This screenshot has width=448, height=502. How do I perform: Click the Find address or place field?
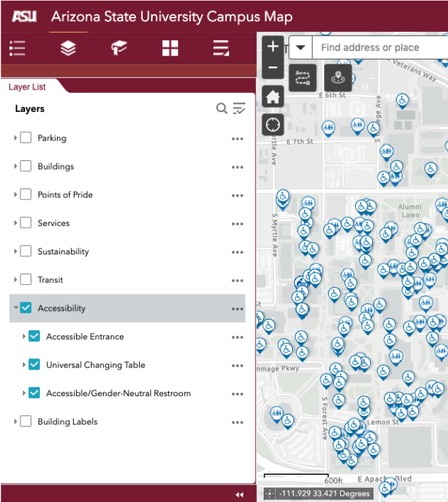pyautogui.click(x=380, y=47)
